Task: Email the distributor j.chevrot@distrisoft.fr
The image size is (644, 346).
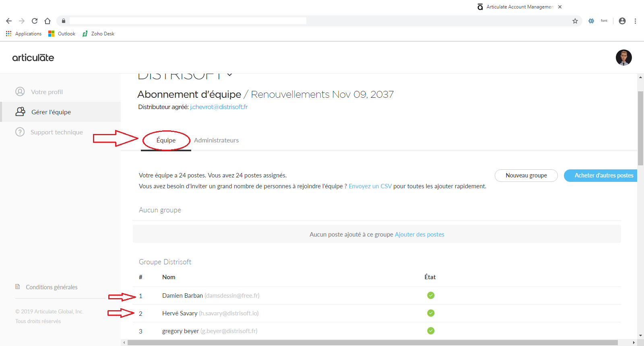Action: [219, 107]
